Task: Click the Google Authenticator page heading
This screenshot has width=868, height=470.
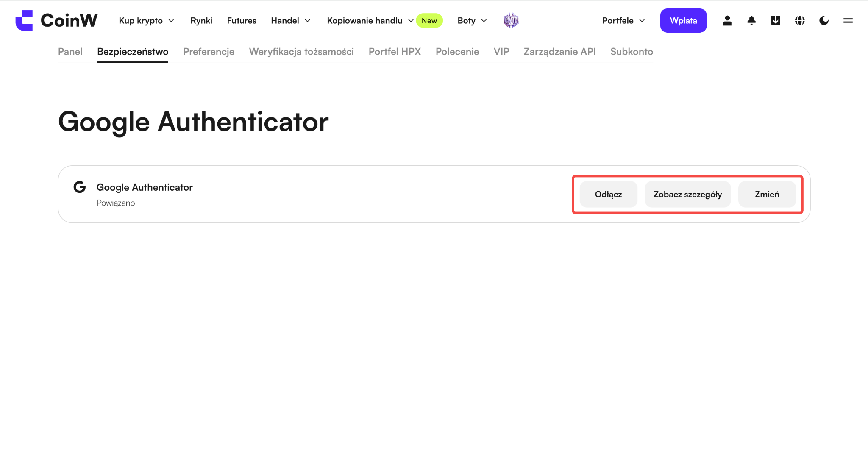Action: pos(193,122)
